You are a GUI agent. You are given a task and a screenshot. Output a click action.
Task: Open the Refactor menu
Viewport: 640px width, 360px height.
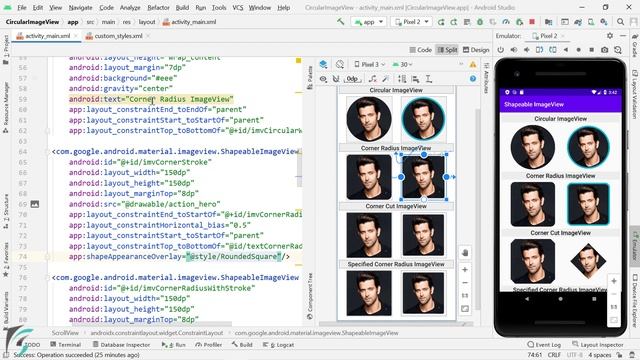click(158, 7)
